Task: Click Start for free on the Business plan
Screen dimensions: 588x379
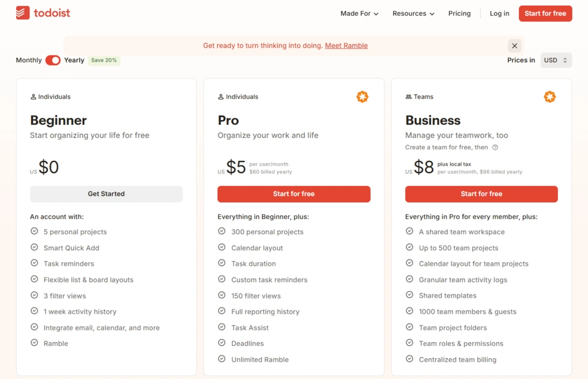Action: click(x=481, y=194)
